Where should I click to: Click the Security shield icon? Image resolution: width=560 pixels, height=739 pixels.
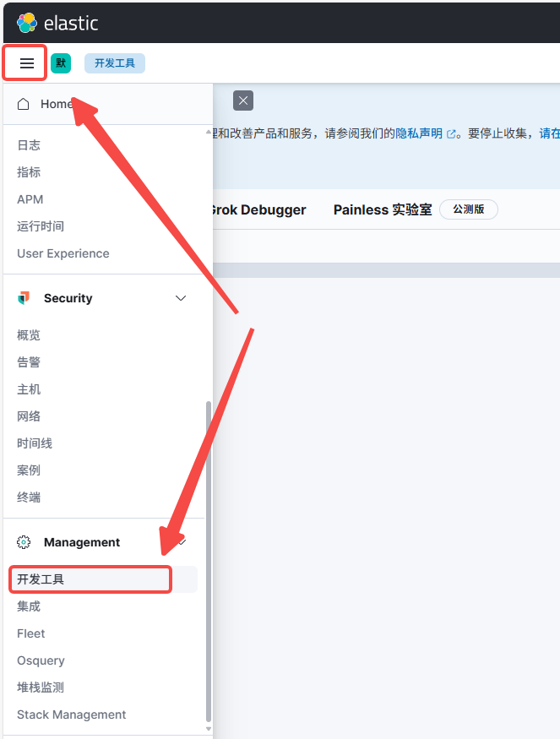click(x=24, y=298)
